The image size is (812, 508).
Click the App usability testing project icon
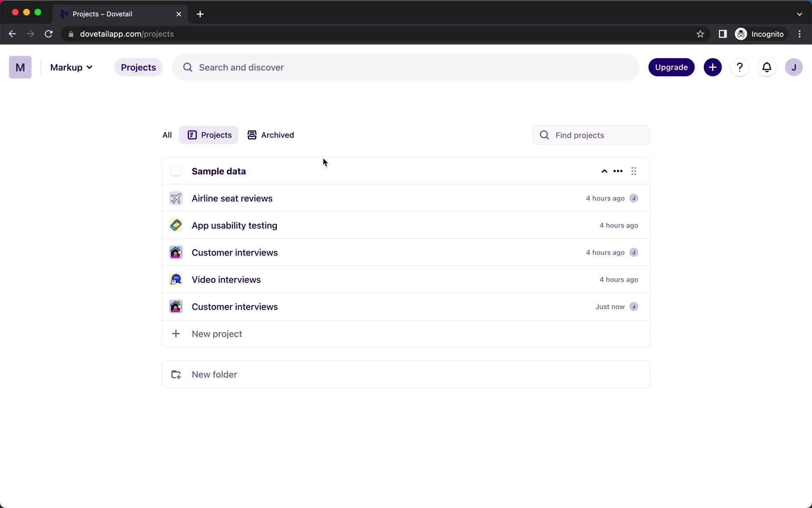coord(176,225)
